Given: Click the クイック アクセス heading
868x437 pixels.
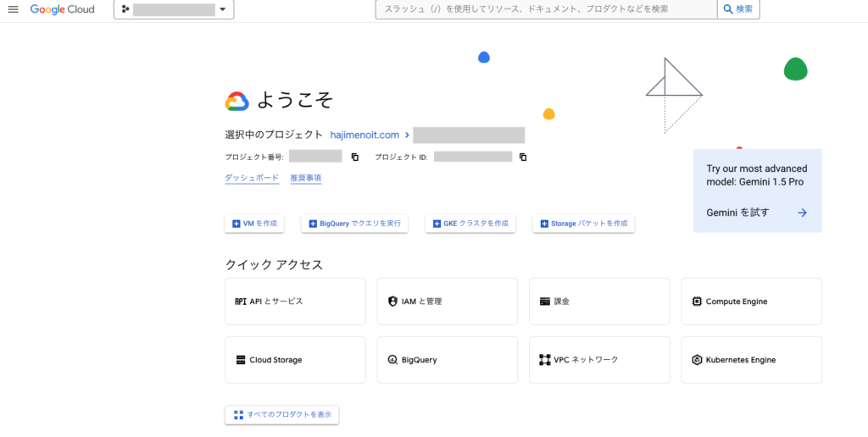Looking at the screenshot, I should click(274, 265).
